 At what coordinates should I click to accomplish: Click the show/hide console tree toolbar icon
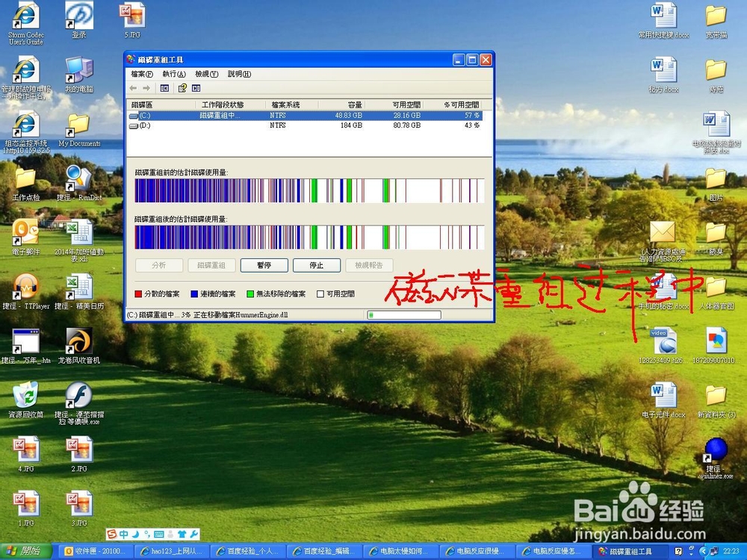click(164, 89)
